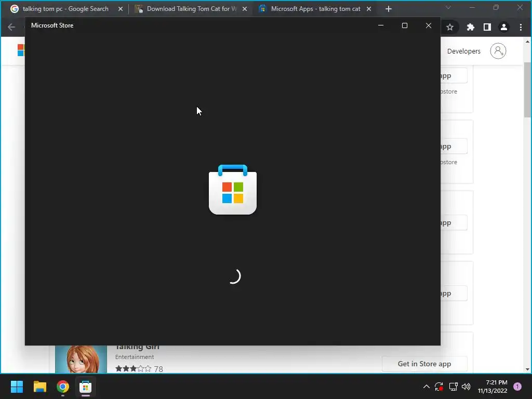Switch to Download Talking Tom Cat tab
The width and height of the screenshot is (532, 399).
tap(192, 9)
